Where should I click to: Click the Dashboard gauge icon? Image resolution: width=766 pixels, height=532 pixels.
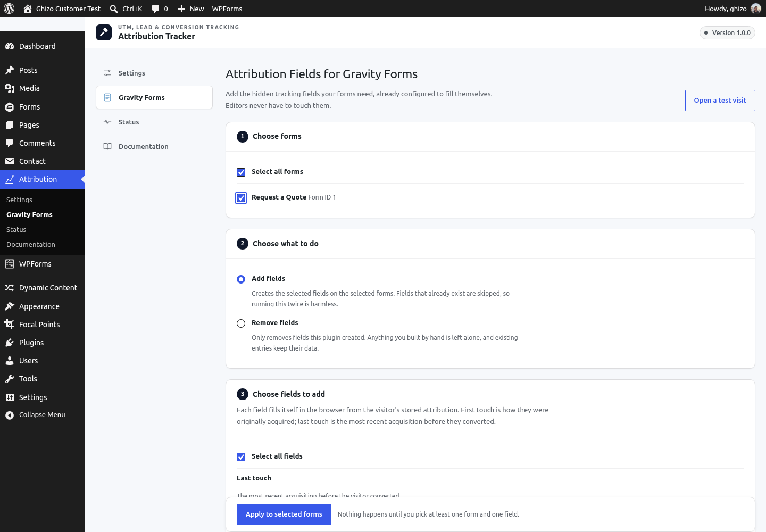(x=10, y=46)
